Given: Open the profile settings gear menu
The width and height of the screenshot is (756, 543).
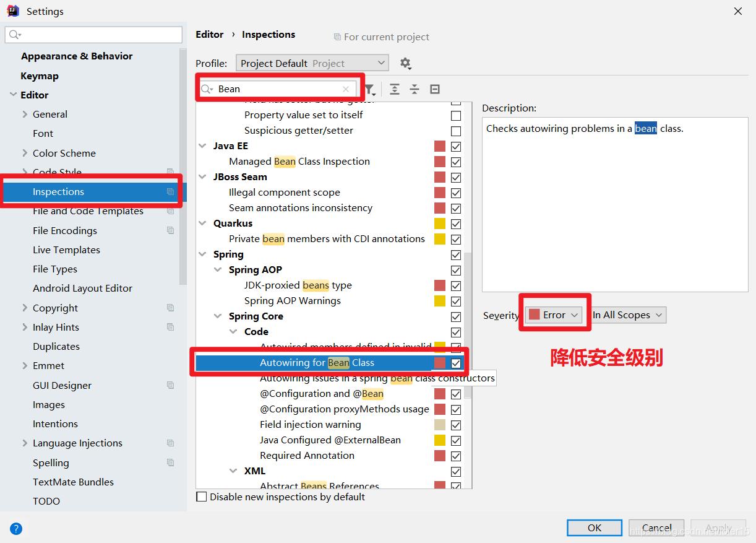Looking at the screenshot, I should [x=405, y=63].
